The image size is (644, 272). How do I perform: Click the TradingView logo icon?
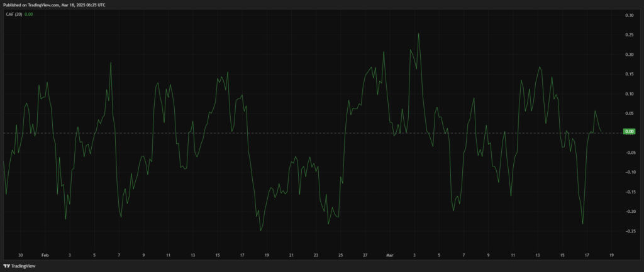(8, 266)
